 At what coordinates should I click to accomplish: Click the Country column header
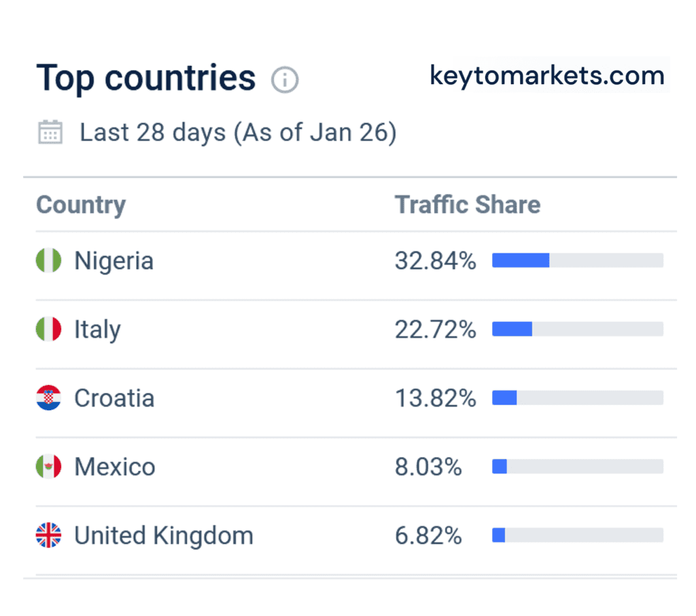[81, 205]
